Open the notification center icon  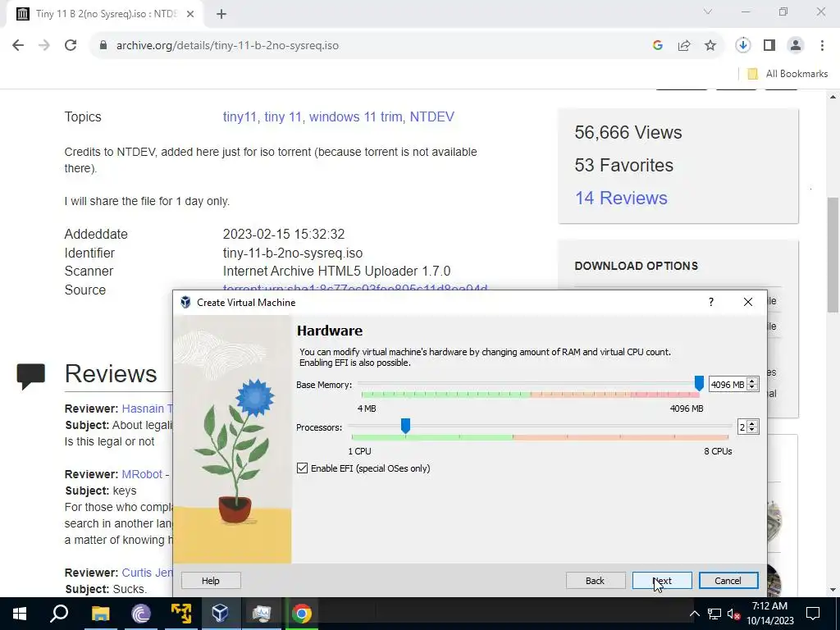[x=813, y=614]
